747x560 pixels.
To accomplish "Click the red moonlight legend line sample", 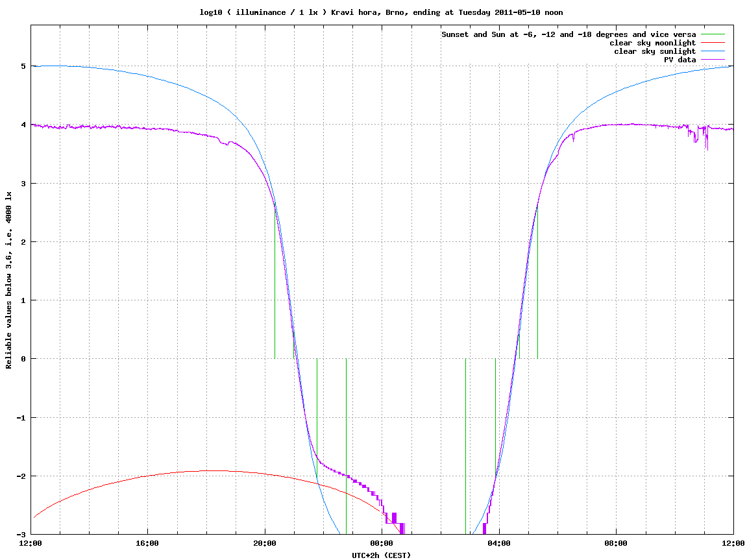I will (713, 43).
